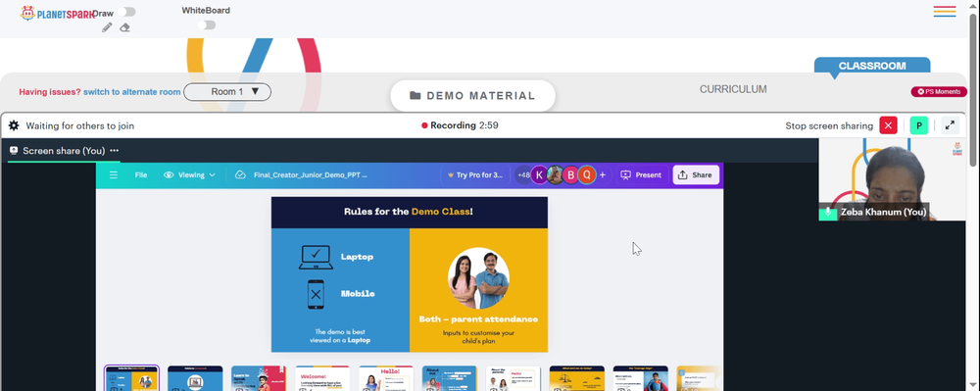Click red stop screen sharing button
The width and height of the screenshot is (980, 391).
click(888, 125)
